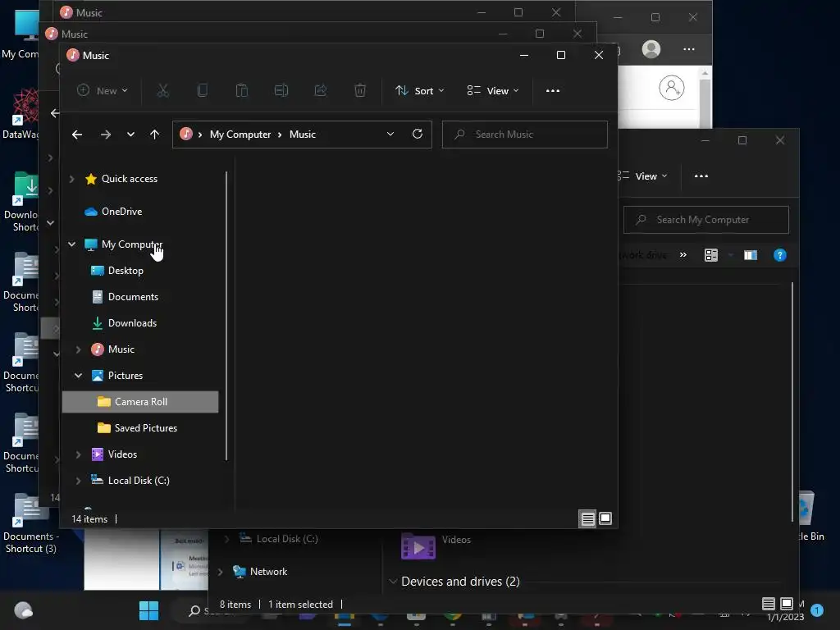The width and height of the screenshot is (840, 630).
Task: Go back with the Back arrow
Action: point(77,135)
